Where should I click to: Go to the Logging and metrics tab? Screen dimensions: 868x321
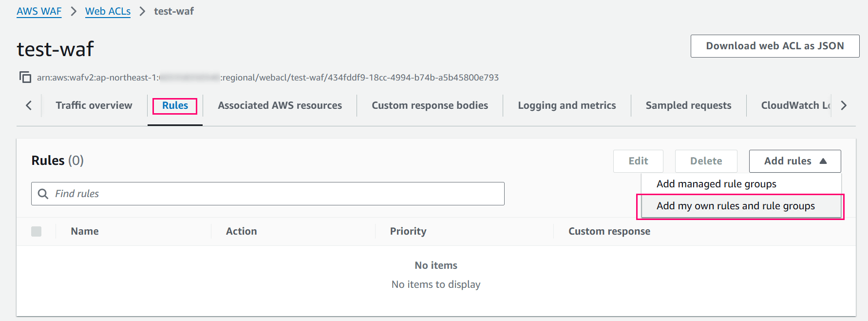click(x=566, y=105)
